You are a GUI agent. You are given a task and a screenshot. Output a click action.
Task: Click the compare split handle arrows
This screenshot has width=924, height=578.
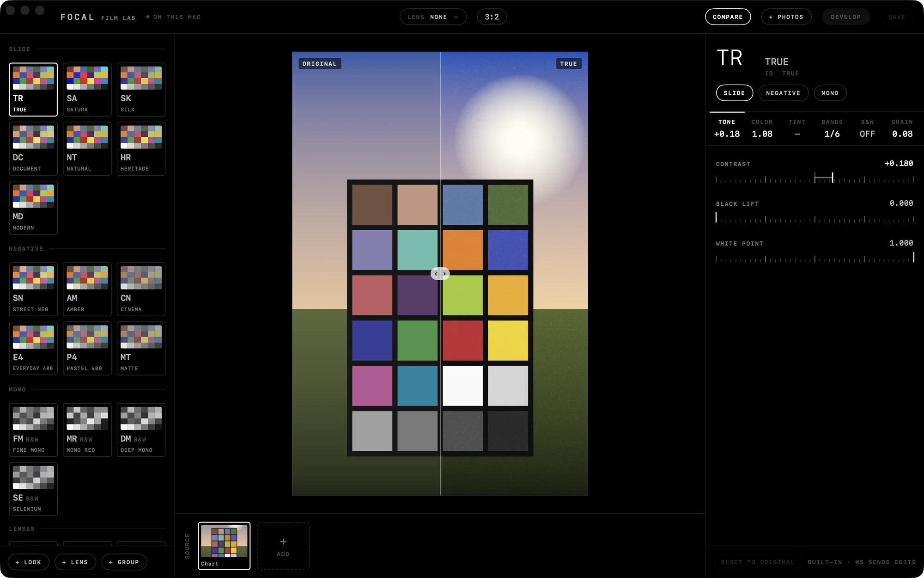[x=440, y=274]
